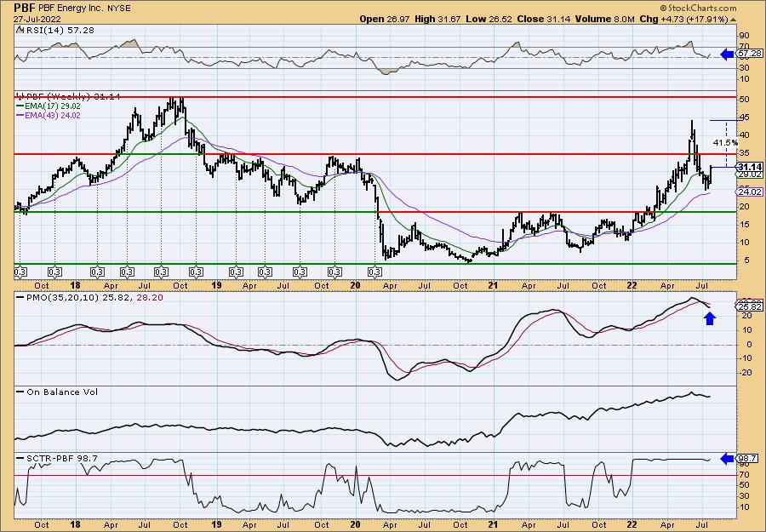Click the PBF ticker symbol in the header
The height and width of the screenshot is (532, 766).
[24, 8]
